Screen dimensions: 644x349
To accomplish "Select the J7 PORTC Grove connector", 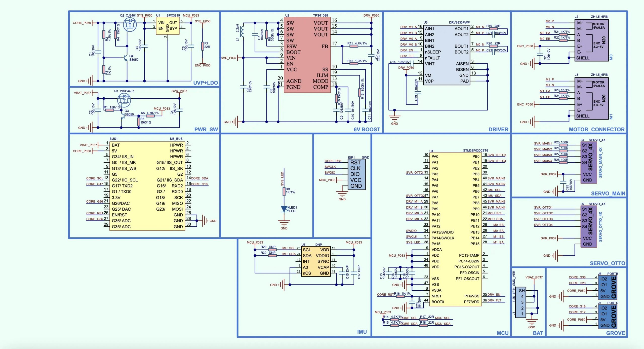I will click(608, 317).
